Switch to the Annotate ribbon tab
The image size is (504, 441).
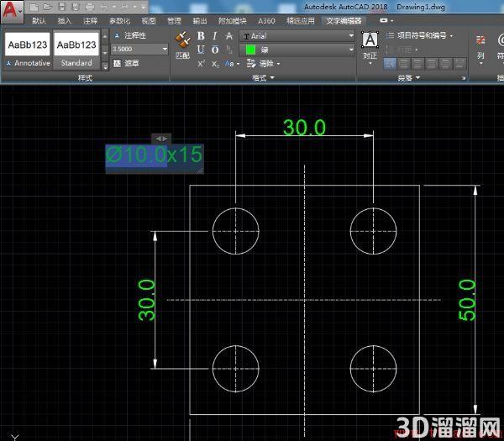coord(90,21)
